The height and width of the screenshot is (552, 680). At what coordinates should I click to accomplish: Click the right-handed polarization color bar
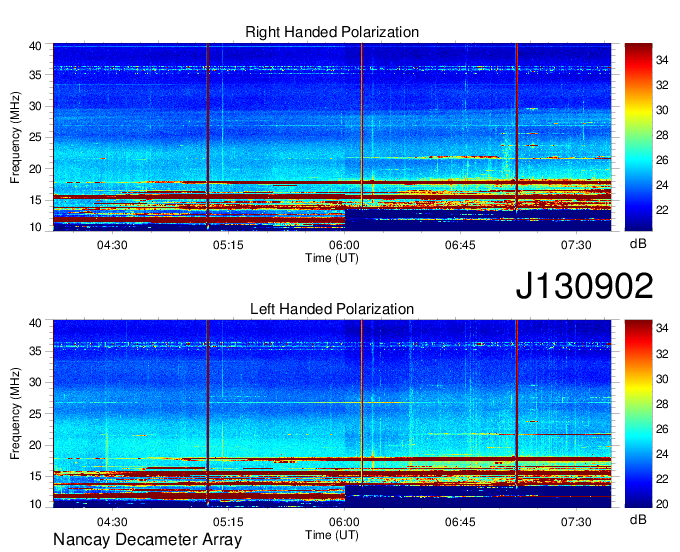(x=638, y=137)
